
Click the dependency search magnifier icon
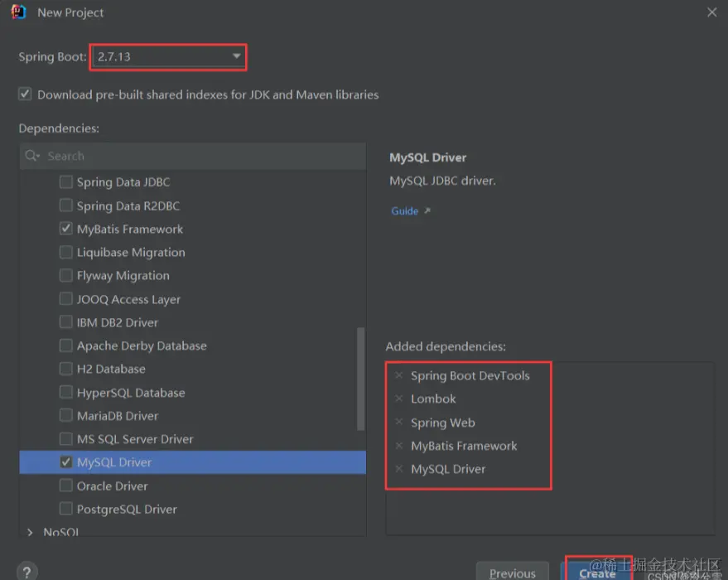tap(32, 156)
